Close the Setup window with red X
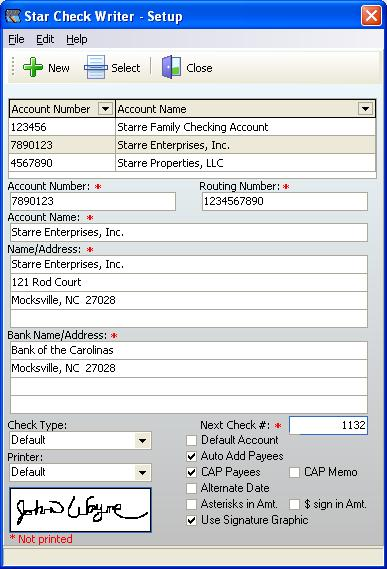 click(371, 16)
